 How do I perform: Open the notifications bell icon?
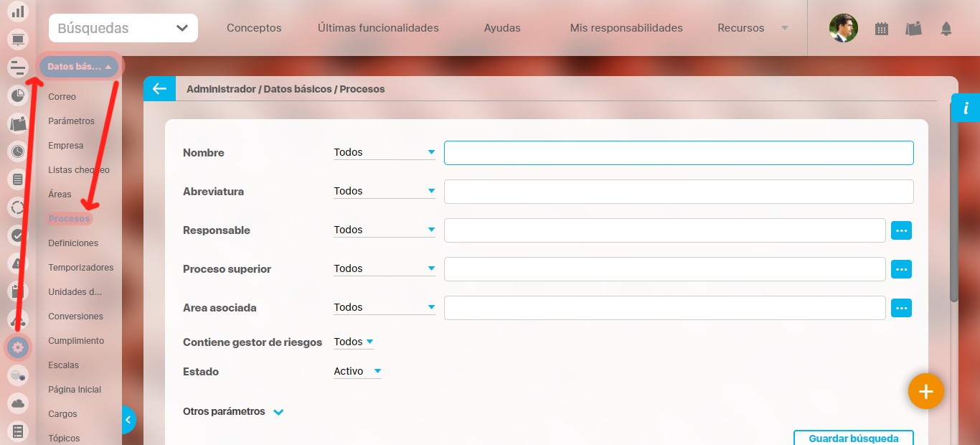click(x=946, y=29)
